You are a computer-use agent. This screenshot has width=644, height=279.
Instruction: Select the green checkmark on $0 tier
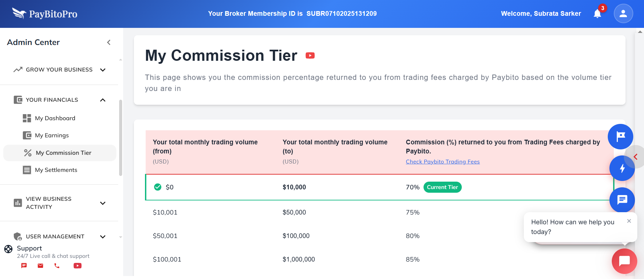[158, 187]
